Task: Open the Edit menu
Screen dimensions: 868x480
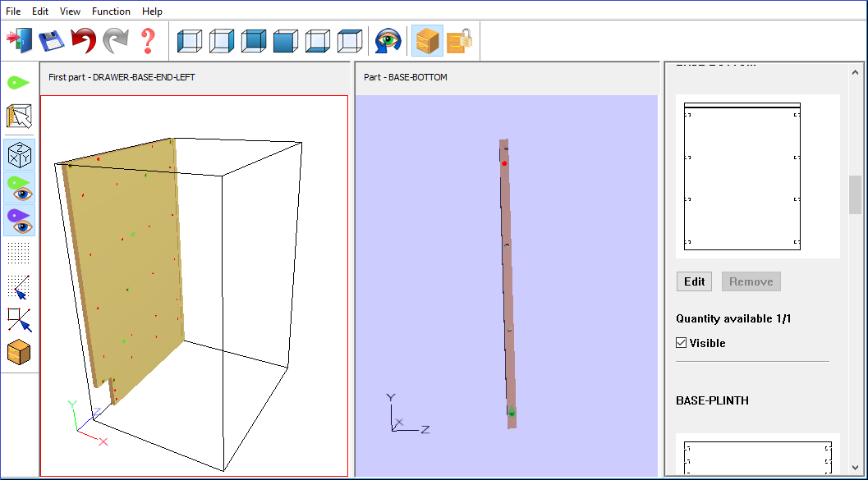Action: (40, 11)
